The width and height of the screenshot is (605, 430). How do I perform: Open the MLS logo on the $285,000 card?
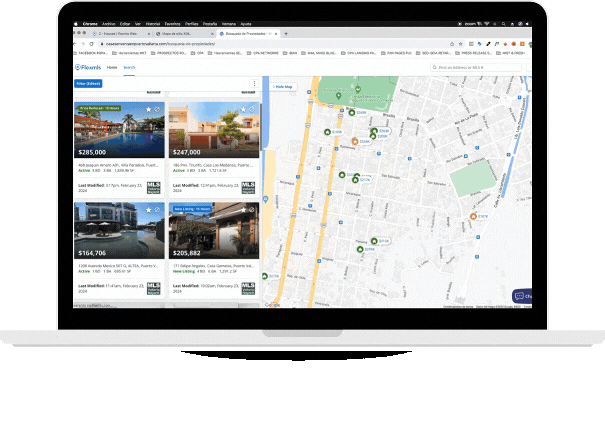tap(153, 187)
